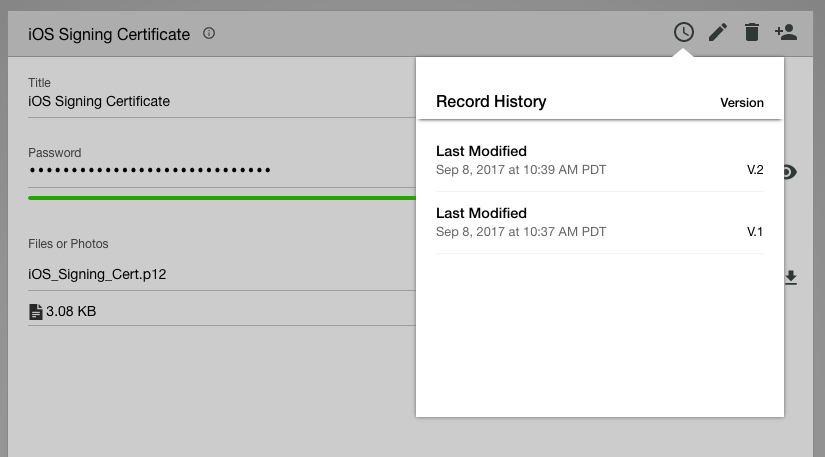
Task: Show the password with the eye icon
Action: click(789, 172)
